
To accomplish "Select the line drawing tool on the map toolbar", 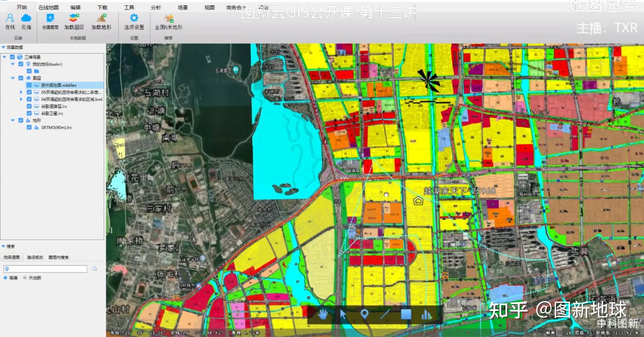I will tap(385, 315).
